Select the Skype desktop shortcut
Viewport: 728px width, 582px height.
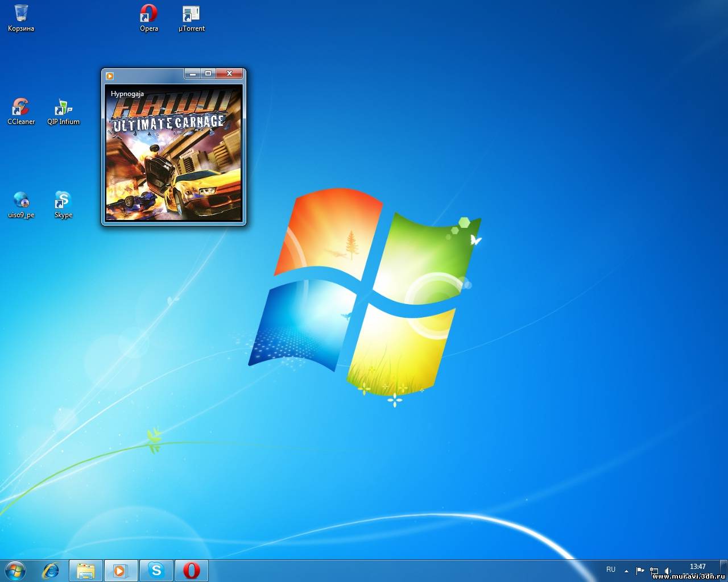tap(63, 205)
